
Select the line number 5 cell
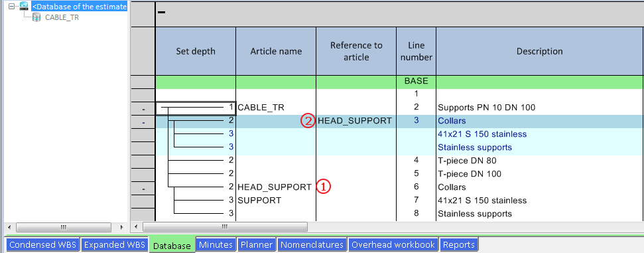pyautogui.click(x=416, y=173)
